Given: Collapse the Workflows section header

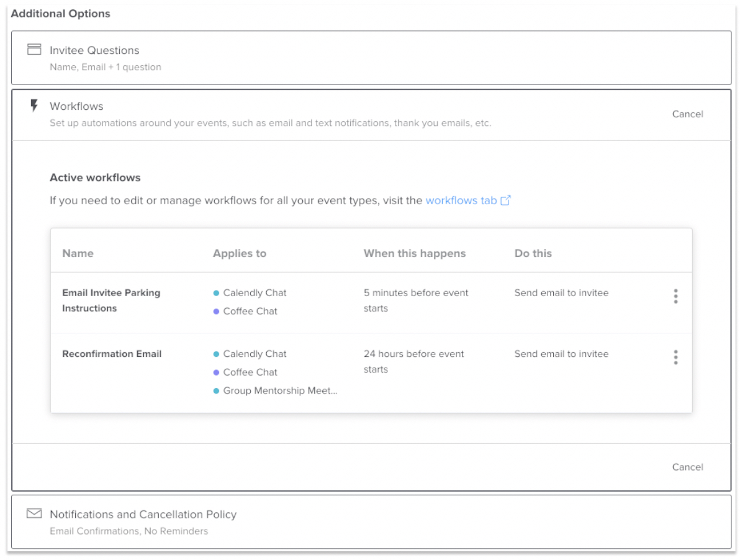Looking at the screenshot, I should point(371,115).
